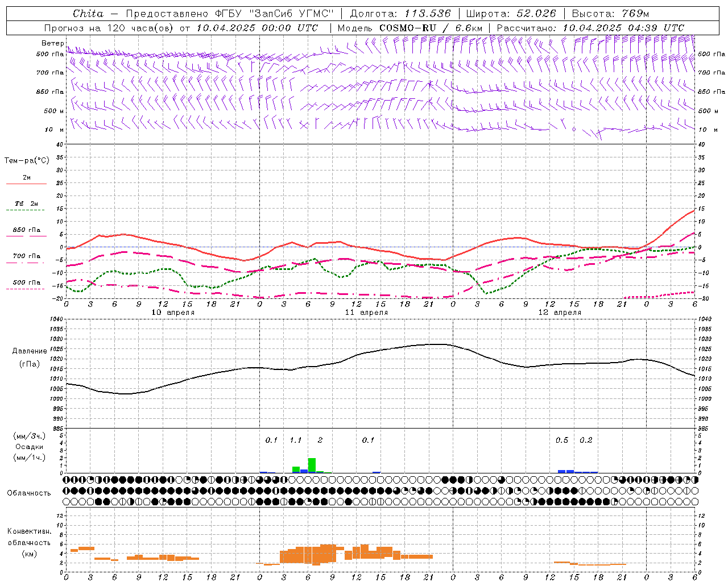Click the "Chita" station name in the header

pyautogui.click(x=88, y=14)
